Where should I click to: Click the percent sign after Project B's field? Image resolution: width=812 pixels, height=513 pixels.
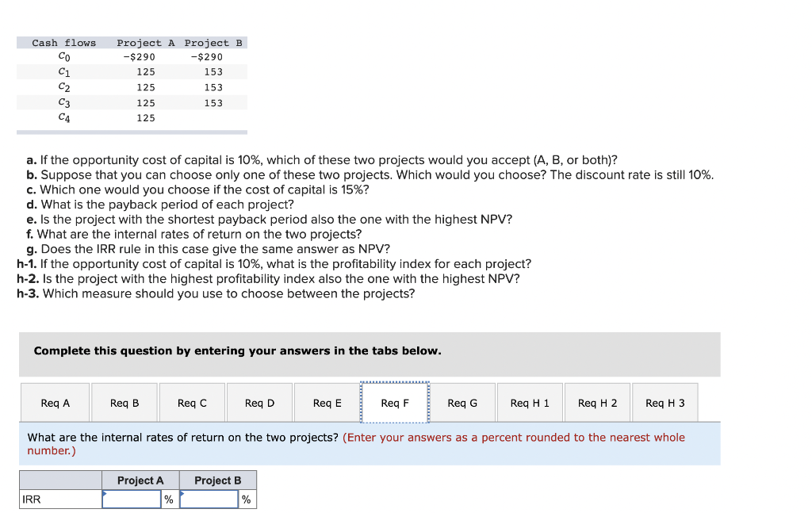(246, 499)
